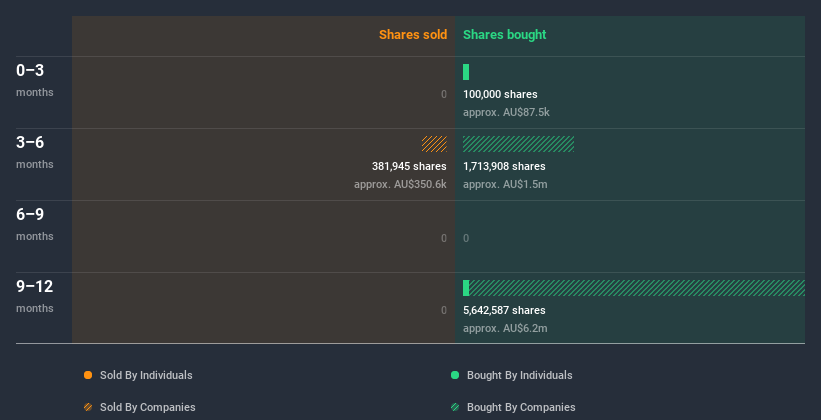Toggle the Bought By Individuals legend label
821x420 pixels.
click(x=519, y=375)
